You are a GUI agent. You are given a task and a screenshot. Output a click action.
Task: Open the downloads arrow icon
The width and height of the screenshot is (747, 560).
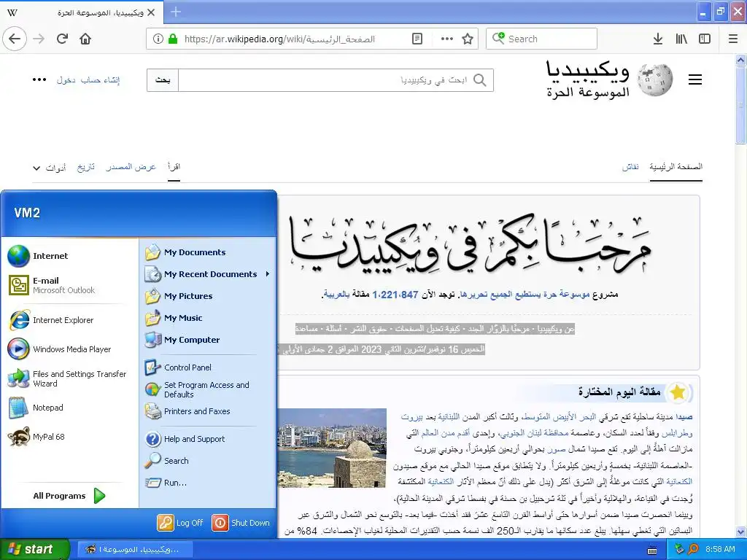pos(658,39)
